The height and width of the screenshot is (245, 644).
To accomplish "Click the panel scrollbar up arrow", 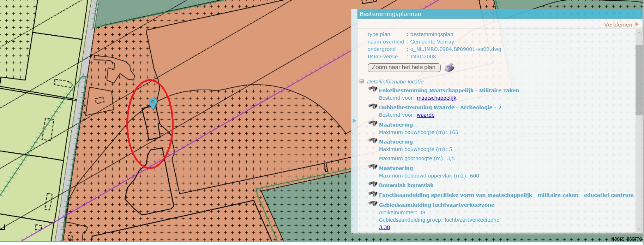I will click(639, 33).
